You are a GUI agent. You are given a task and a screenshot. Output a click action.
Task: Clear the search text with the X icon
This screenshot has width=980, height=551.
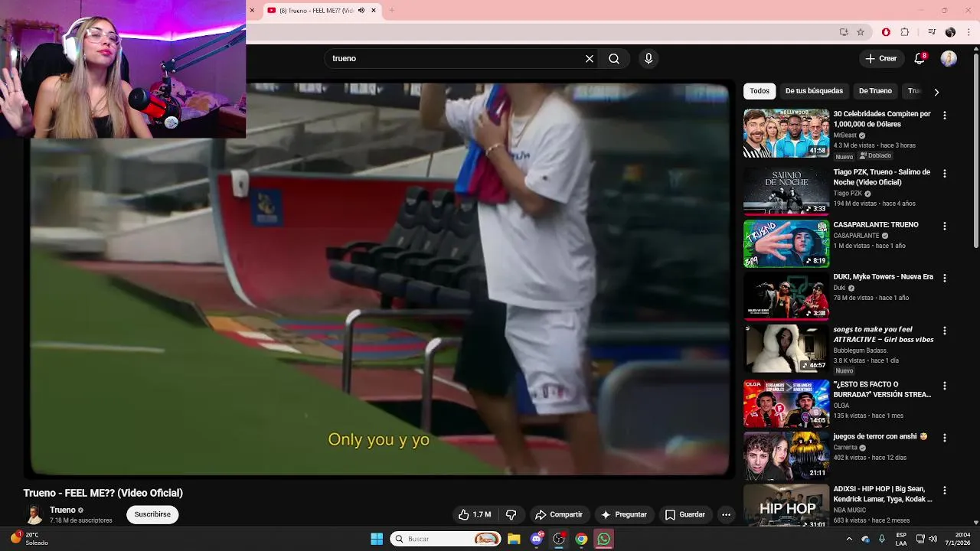[x=590, y=58]
